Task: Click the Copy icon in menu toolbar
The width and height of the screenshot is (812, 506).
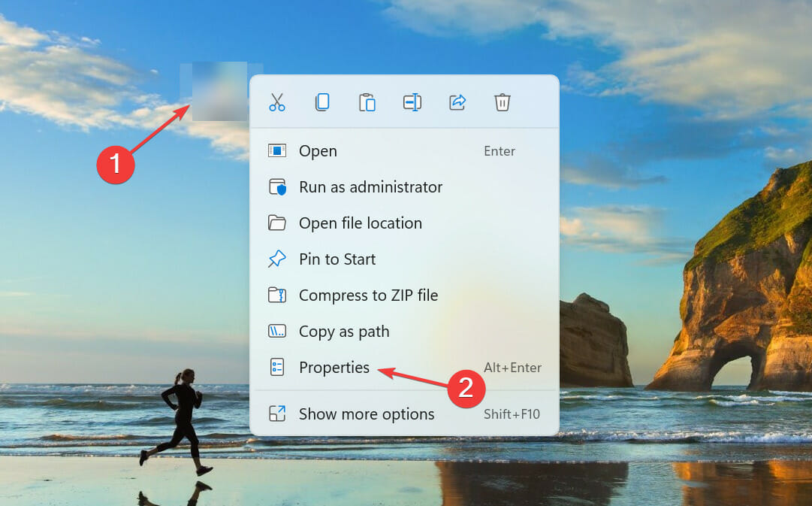Action: tap(322, 102)
